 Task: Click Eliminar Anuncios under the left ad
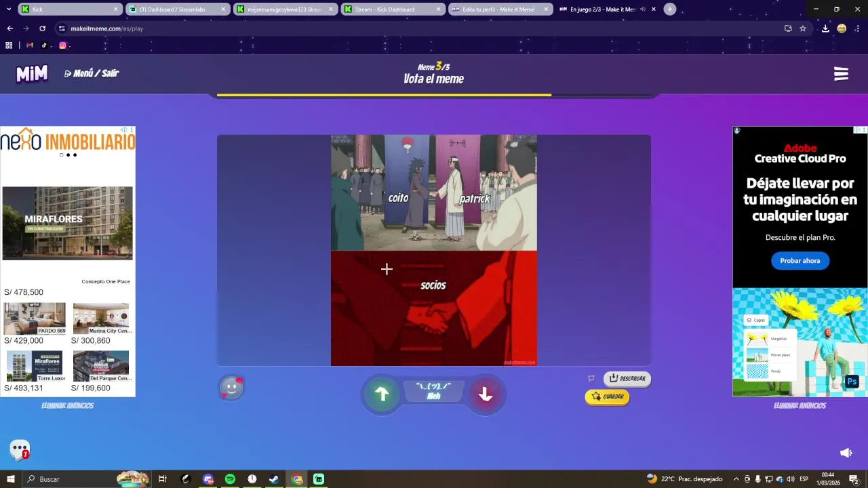(x=67, y=405)
